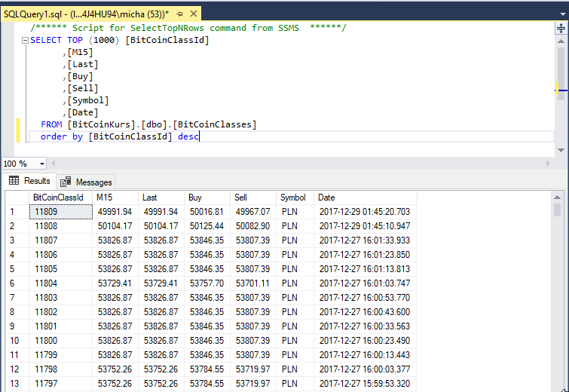Select cell with BitCoinClassId 11804

coord(60,283)
